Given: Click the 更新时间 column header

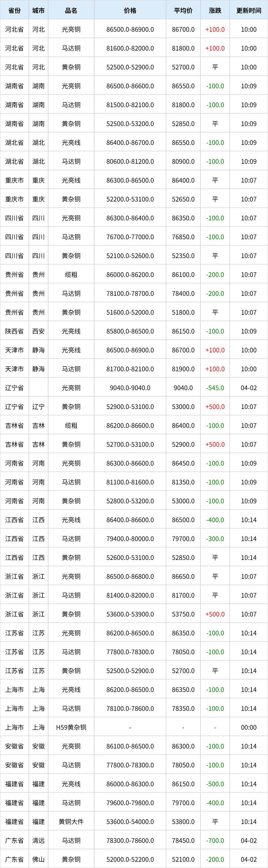Looking at the screenshot, I should (249, 10).
